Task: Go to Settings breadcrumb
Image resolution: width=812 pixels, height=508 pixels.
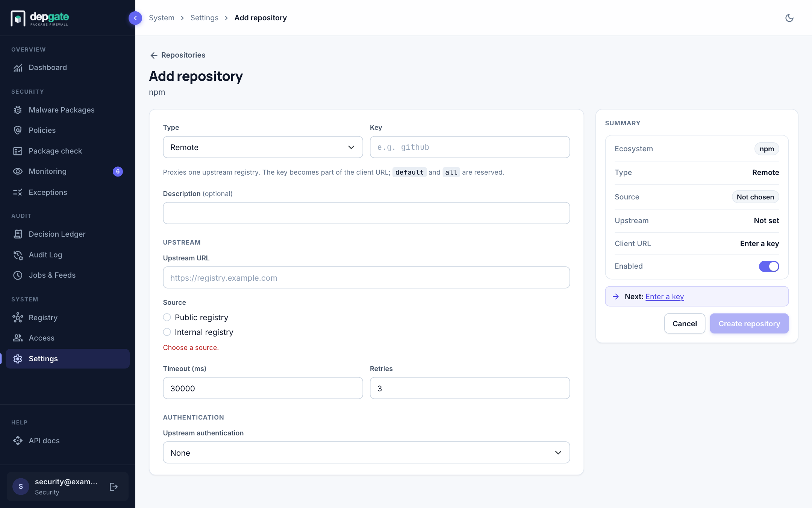Action: pos(204,18)
